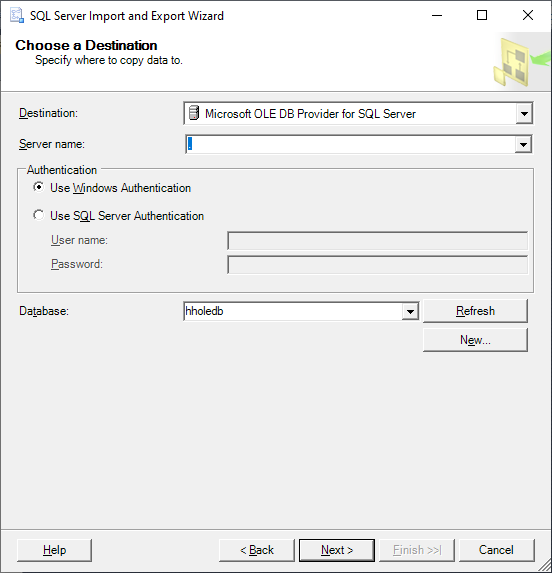Image resolution: width=552 pixels, height=573 pixels.
Task: Refresh the database list
Action: click(475, 311)
